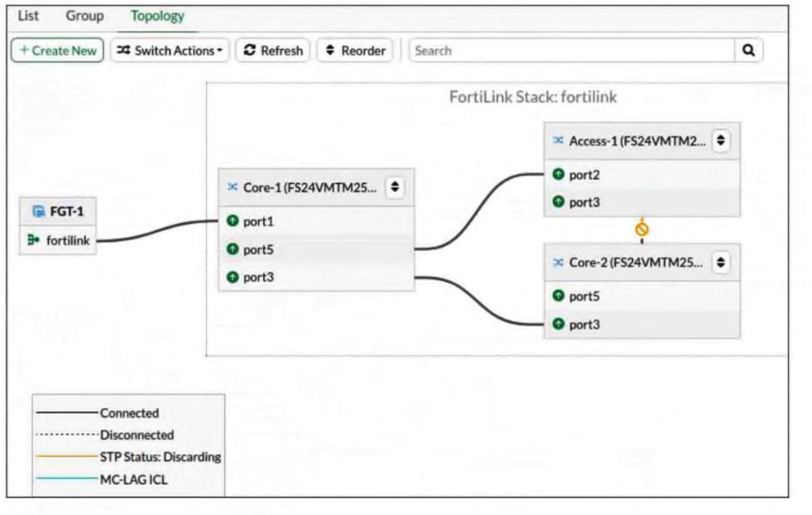Click green status icon of Core-2 port5

point(558,296)
